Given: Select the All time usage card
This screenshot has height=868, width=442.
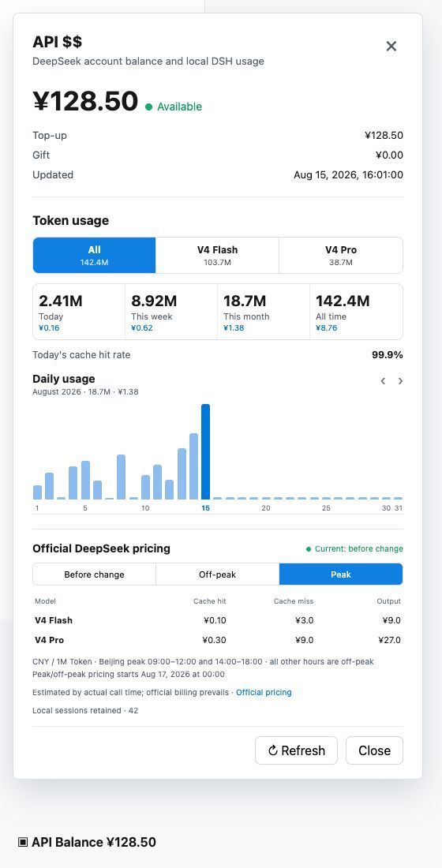Looking at the screenshot, I should coord(356,312).
